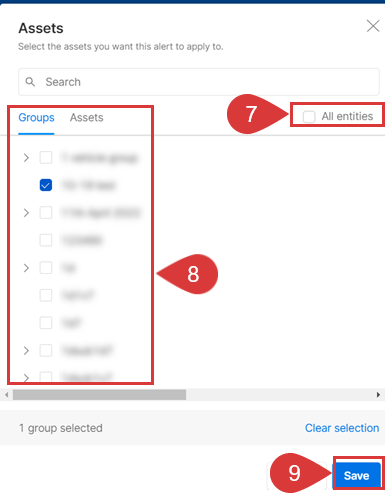The image size is (385, 494).
Task: Close the Assets dialog with X icon
Action: click(x=373, y=26)
